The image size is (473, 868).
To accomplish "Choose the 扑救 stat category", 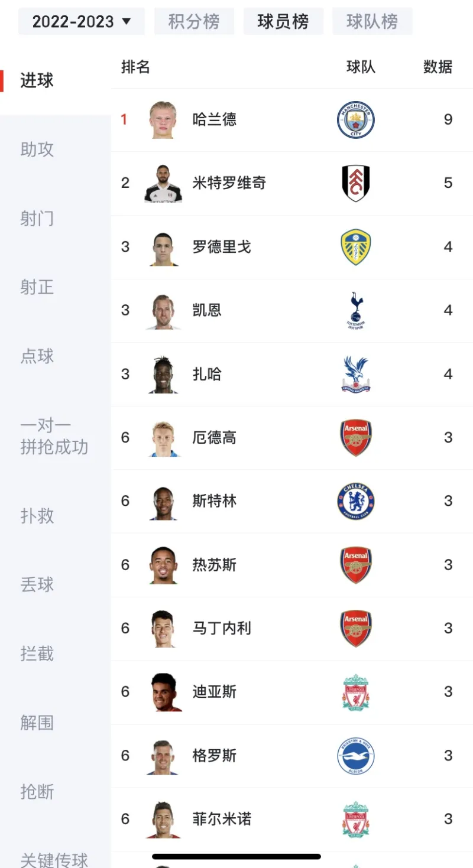I will pos(37,516).
